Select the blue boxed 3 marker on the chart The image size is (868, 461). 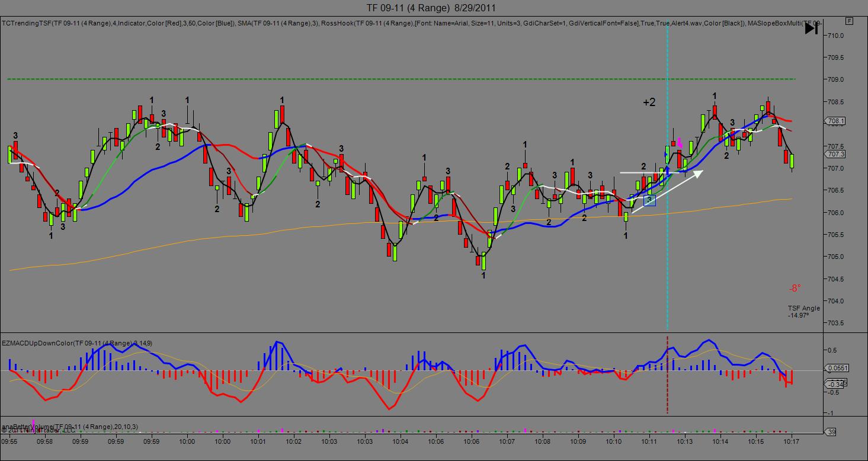649,200
